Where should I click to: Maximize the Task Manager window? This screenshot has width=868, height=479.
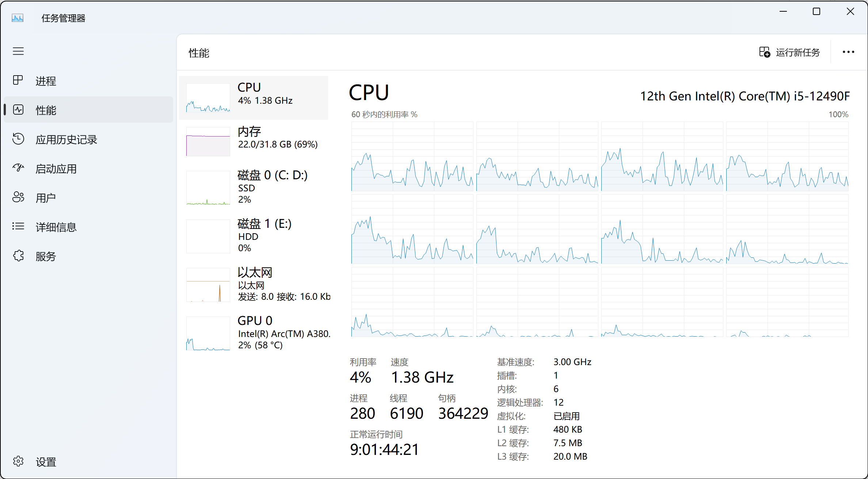pos(816,12)
